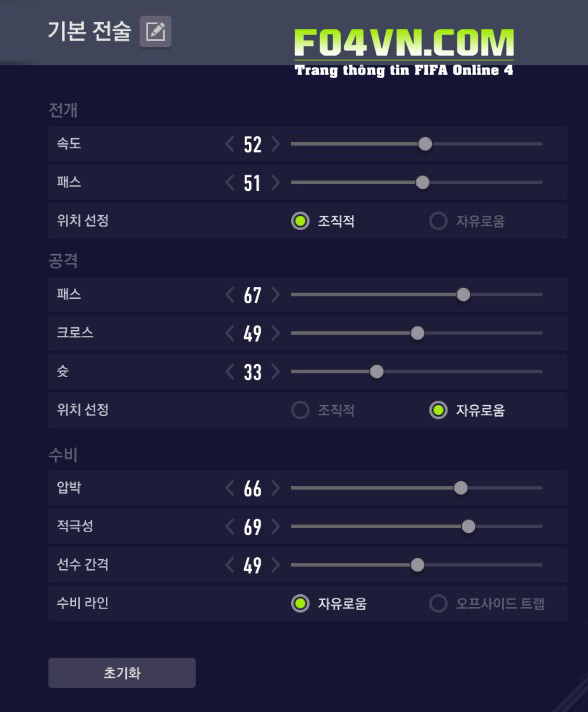
Task: Decrease 전개 패스 value with left chevron
Action: point(230,183)
